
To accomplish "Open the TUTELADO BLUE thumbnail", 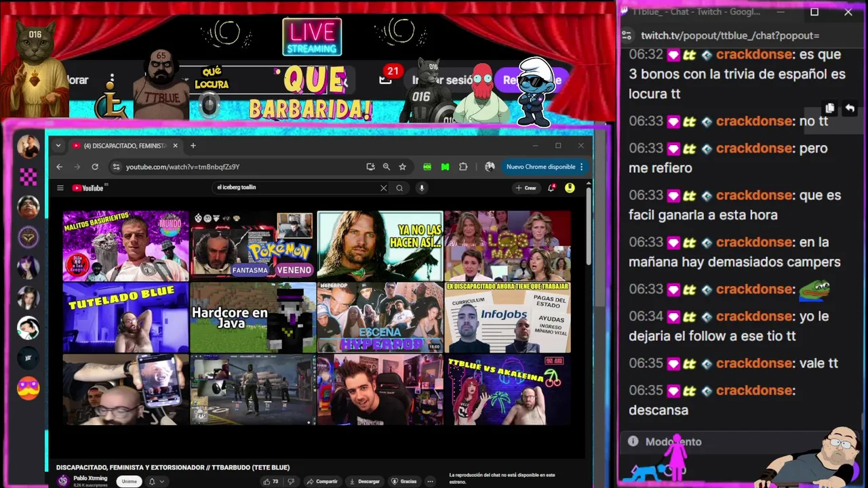I will pos(125,318).
